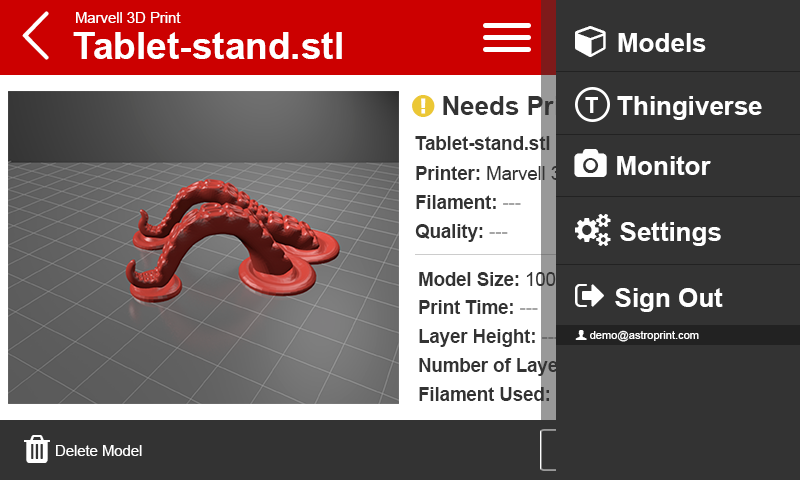The width and height of the screenshot is (800, 480).
Task: Click the Settings gears icon
Action: [x=592, y=230]
